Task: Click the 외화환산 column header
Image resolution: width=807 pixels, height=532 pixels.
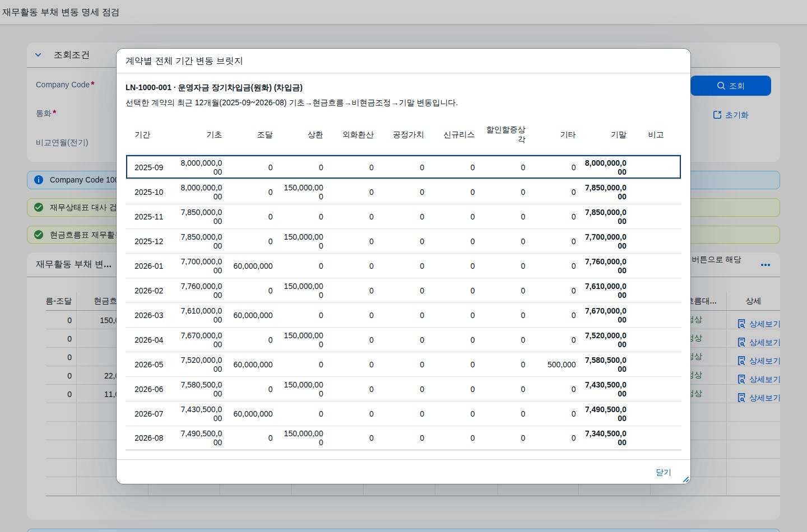Action: pos(358,135)
